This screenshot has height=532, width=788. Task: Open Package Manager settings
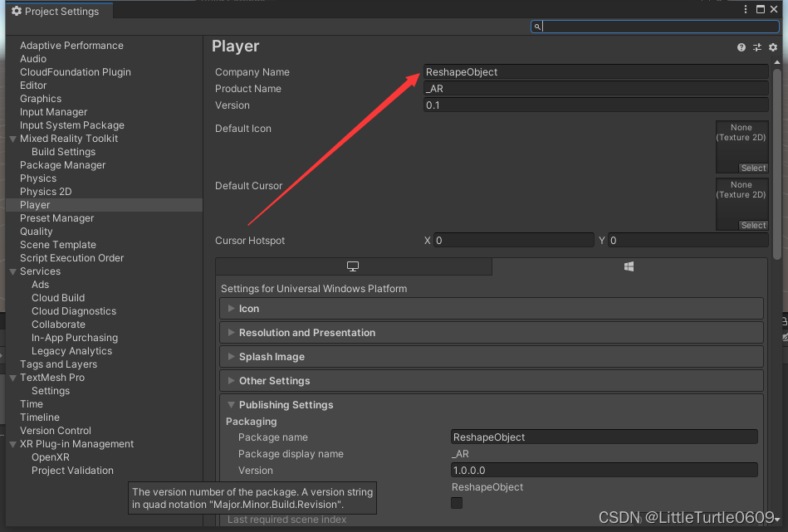(x=63, y=165)
